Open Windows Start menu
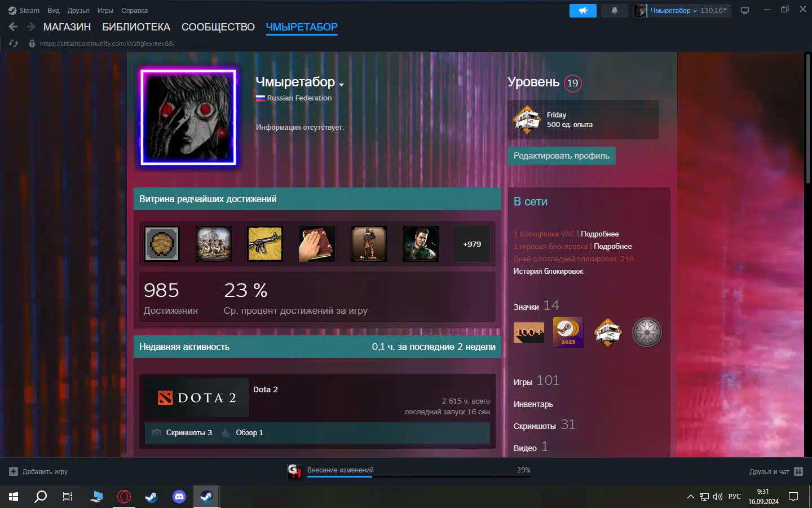This screenshot has height=508, width=812. pos(14,497)
